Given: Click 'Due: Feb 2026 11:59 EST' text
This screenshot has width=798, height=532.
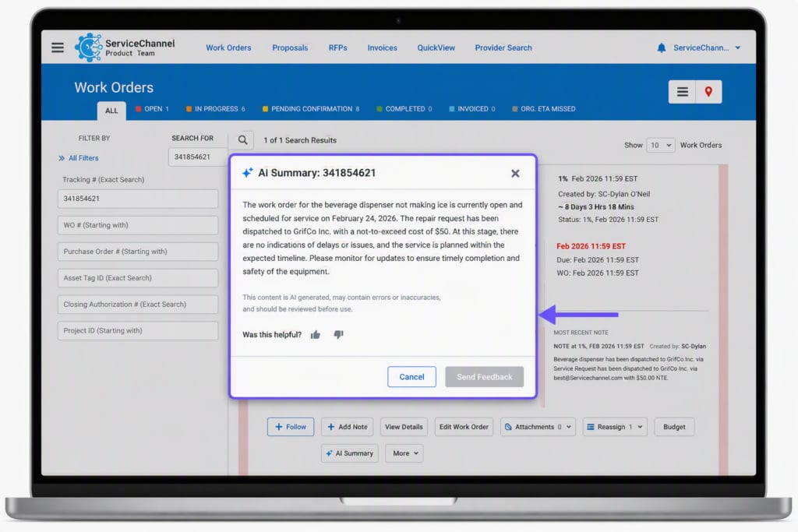Looking at the screenshot, I should (x=598, y=260).
